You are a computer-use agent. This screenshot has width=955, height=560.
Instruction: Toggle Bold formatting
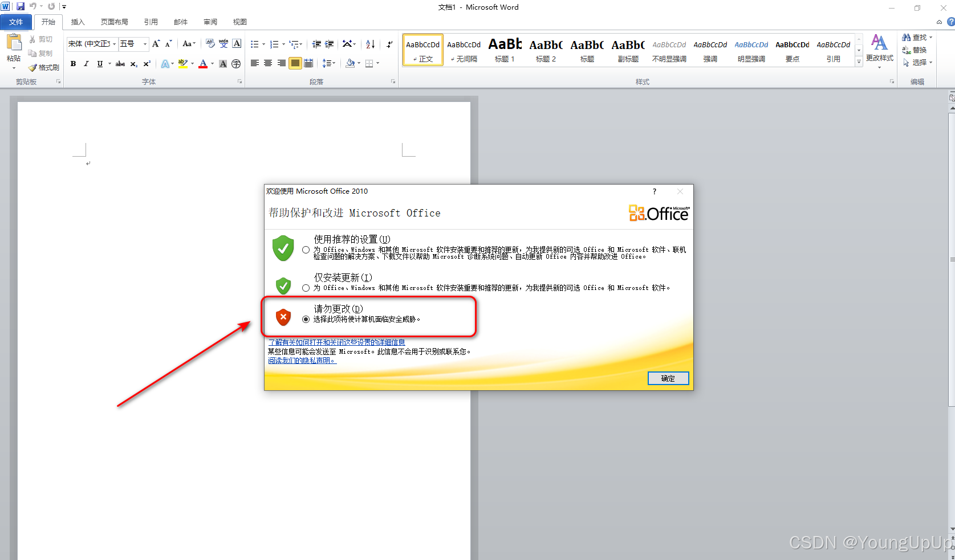tap(73, 64)
